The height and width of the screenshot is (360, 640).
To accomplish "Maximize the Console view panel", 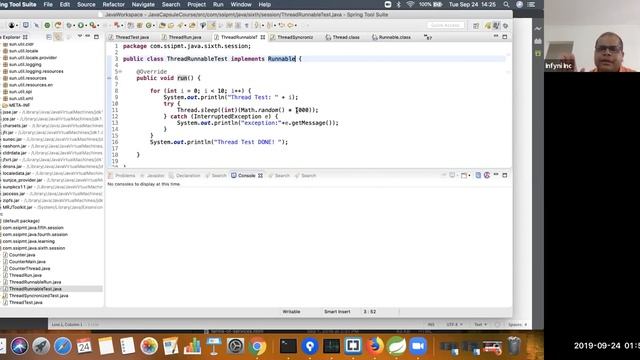I will (505, 175).
